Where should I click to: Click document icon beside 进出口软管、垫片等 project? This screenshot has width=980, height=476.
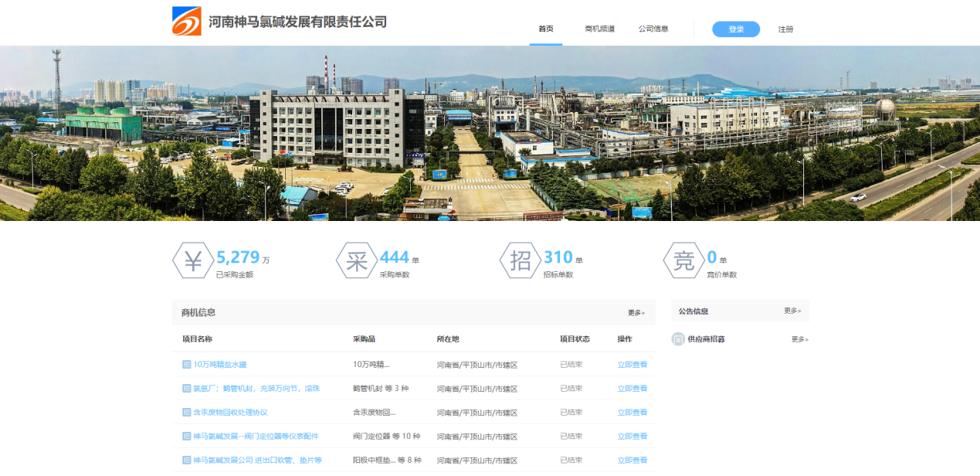coord(186,461)
